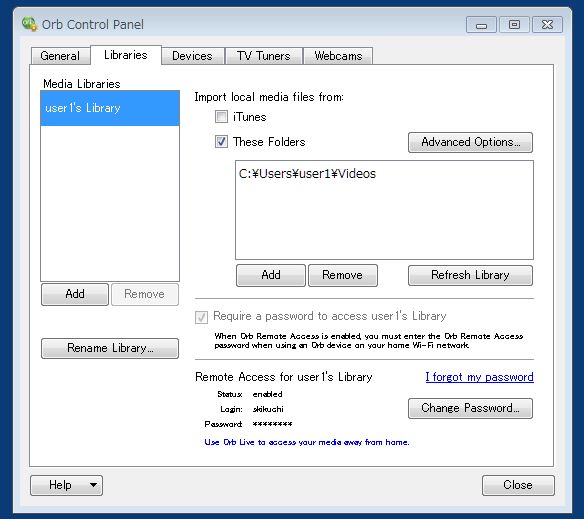The width and height of the screenshot is (584, 519).
Task: Select the Libraries tab
Action: 126,55
